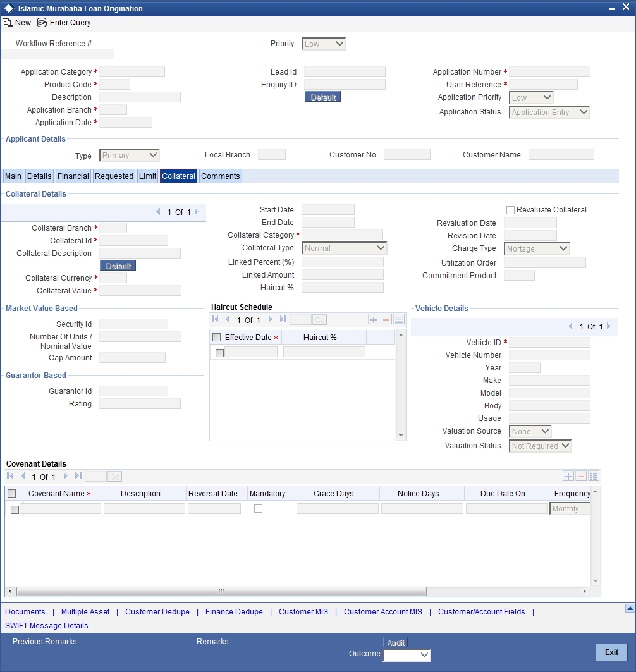Minimize the Loan Origination window

pyautogui.click(x=612, y=9)
